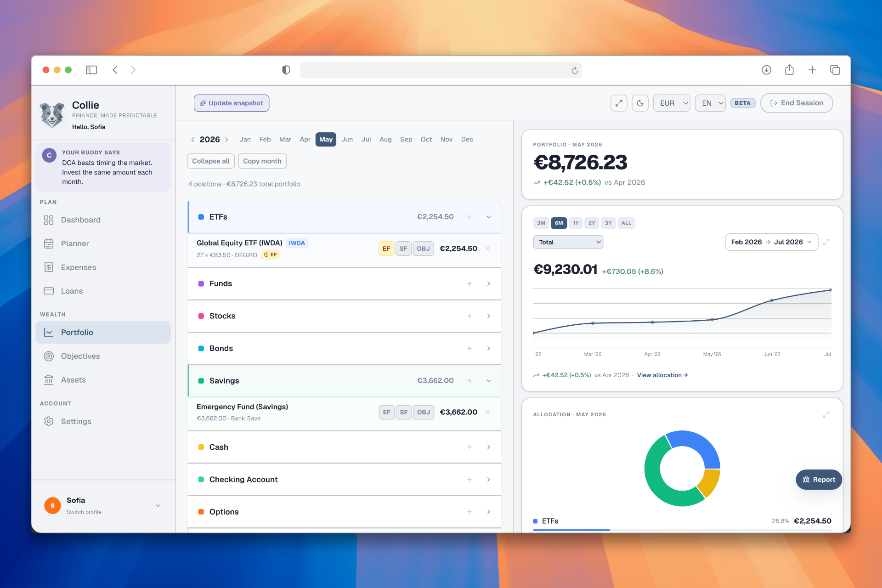Go to previous year arrow

coord(192,140)
